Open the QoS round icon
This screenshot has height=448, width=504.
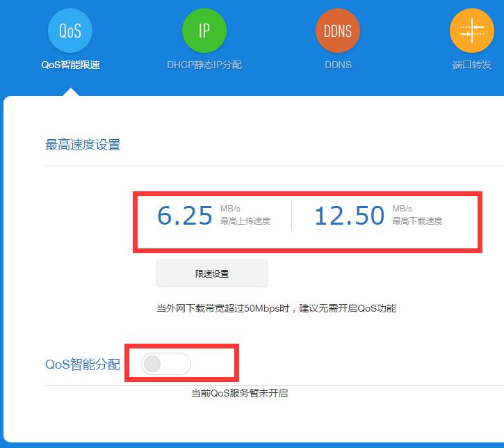point(70,31)
